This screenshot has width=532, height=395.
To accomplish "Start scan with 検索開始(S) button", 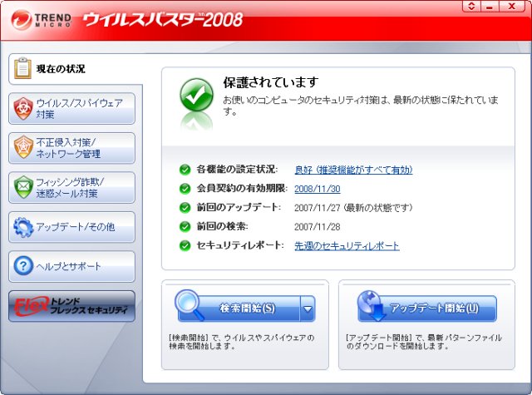I will [x=239, y=309].
